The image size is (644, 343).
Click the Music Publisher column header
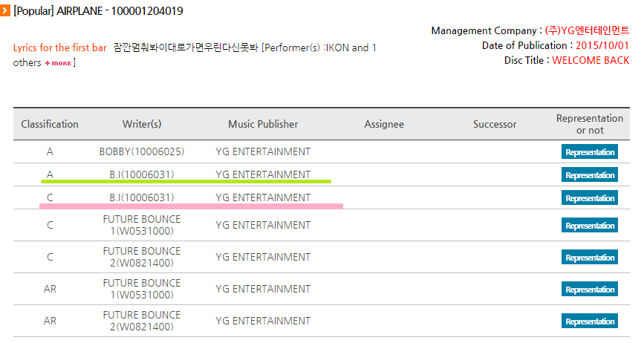click(x=263, y=124)
